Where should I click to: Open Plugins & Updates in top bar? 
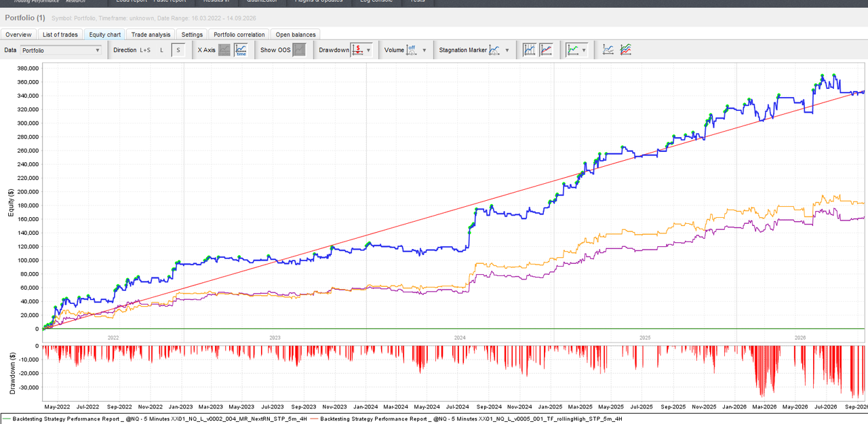point(318,2)
